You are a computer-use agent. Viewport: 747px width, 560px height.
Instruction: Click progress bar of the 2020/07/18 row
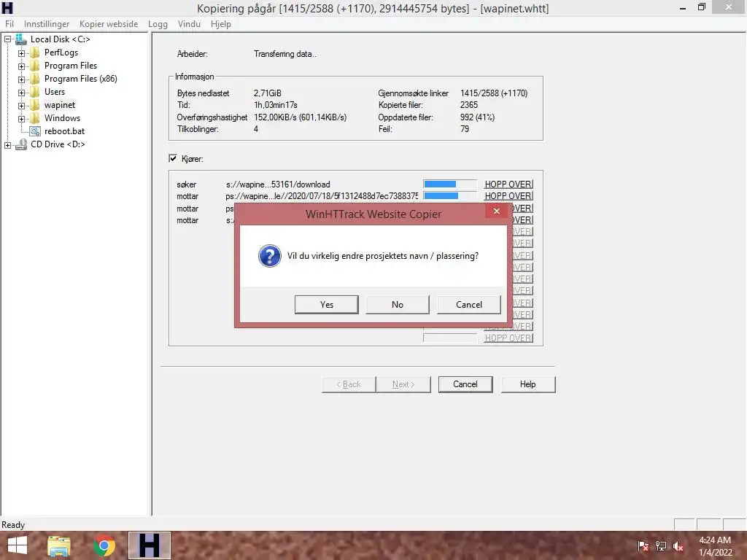(x=449, y=195)
